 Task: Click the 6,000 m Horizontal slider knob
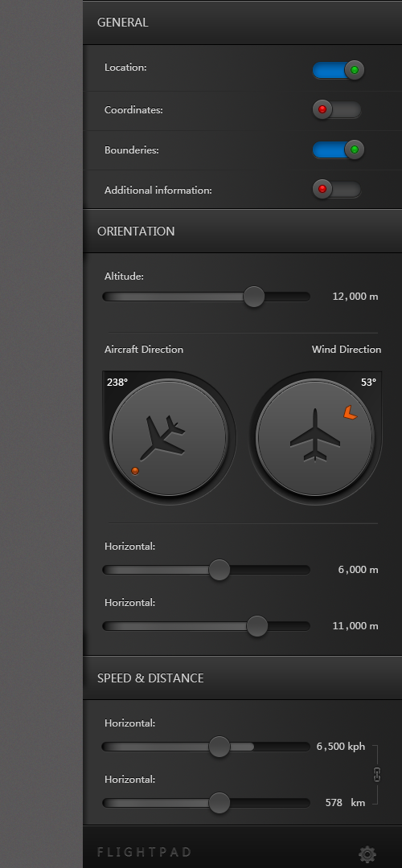pyautogui.click(x=219, y=570)
